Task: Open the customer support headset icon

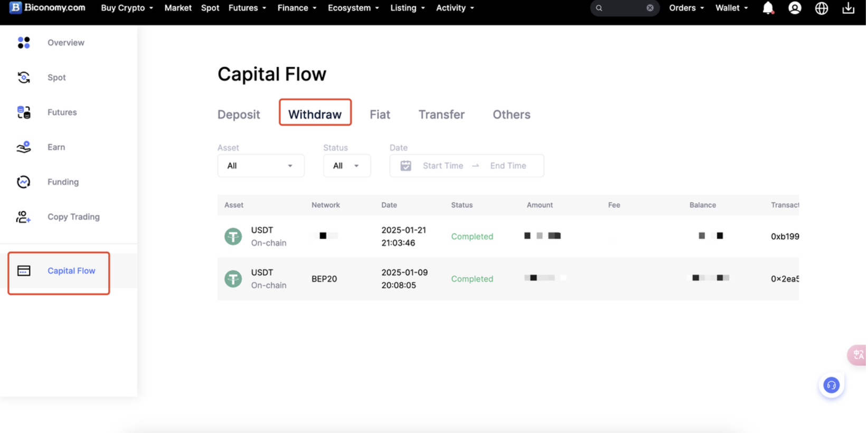Action: [x=831, y=385]
